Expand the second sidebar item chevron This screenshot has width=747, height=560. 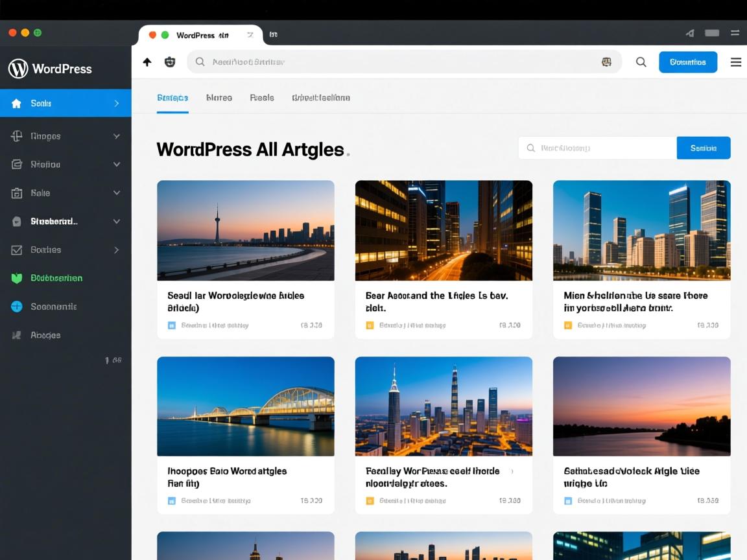[x=117, y=136]
